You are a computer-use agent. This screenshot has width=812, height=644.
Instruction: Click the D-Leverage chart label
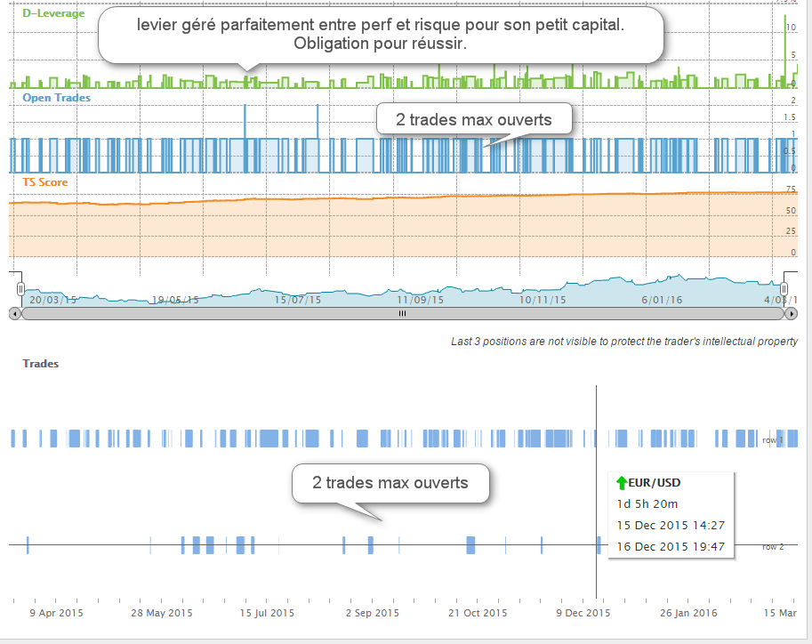pos(53,13)
